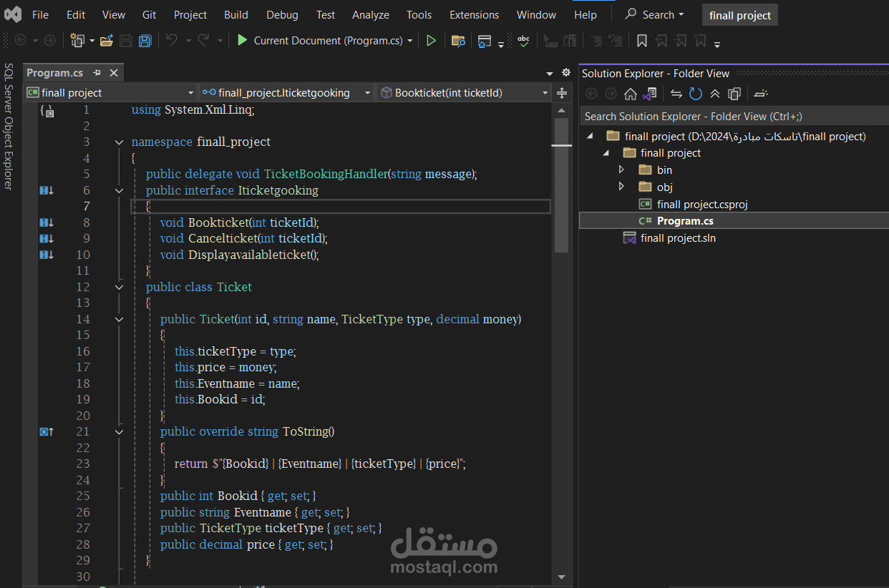Screen dimensions: 889x588
Task: Collapse the Ticket class code block
Action: click(119, 287)
